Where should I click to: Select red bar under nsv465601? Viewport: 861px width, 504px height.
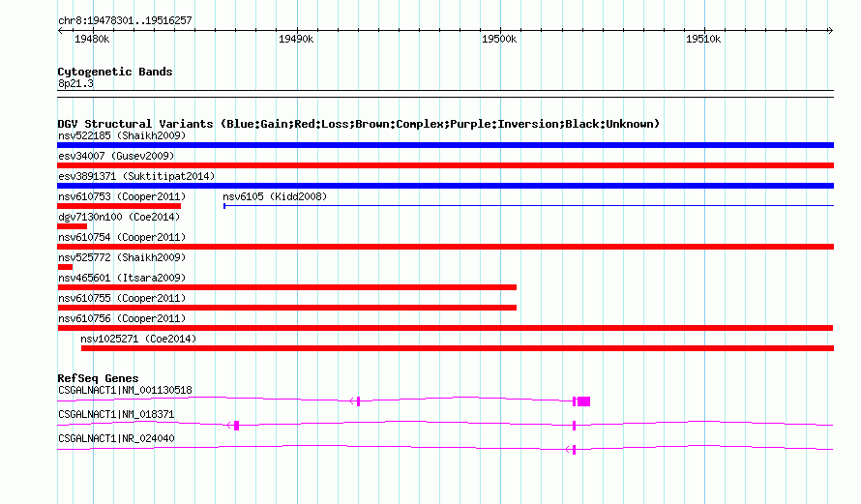pyautogui.click(x=286, y=287)
